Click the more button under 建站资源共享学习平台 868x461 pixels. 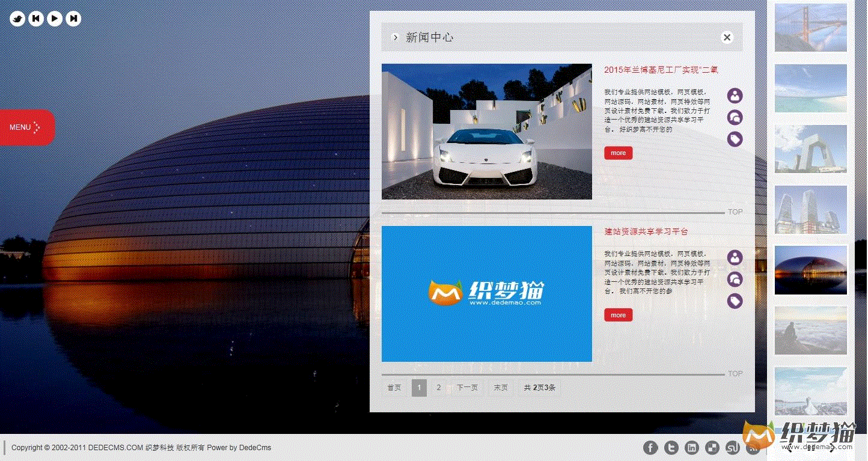point(619,315)
